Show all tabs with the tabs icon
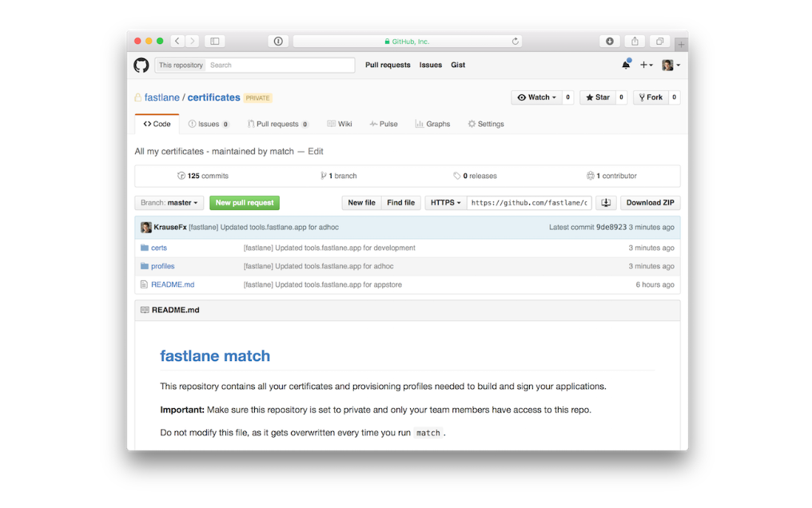Screen dimensions: 812x508 pyautogui.click(x=660, y=41)
